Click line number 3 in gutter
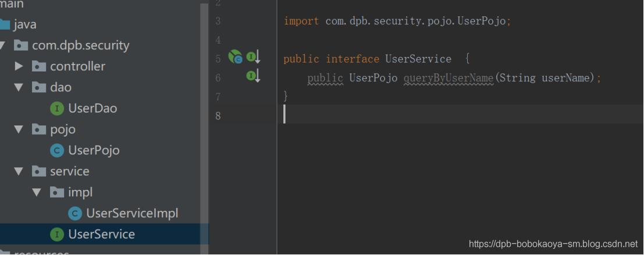This screenshot has height=255, width=644. [x=218, y=20]
